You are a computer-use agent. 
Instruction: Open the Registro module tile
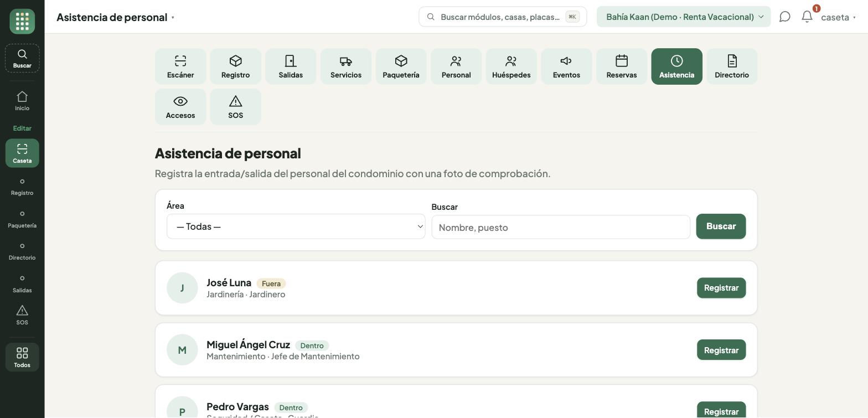235,66
